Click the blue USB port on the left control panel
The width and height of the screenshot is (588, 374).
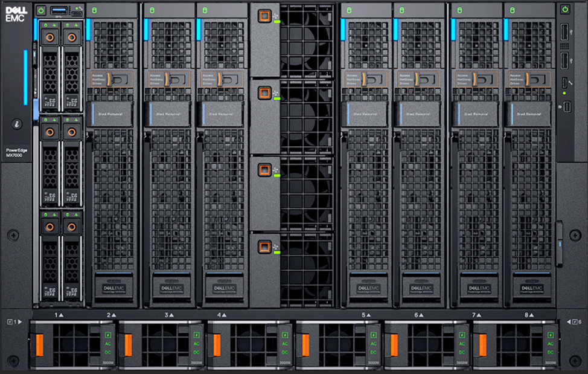[x=59, y=10]
